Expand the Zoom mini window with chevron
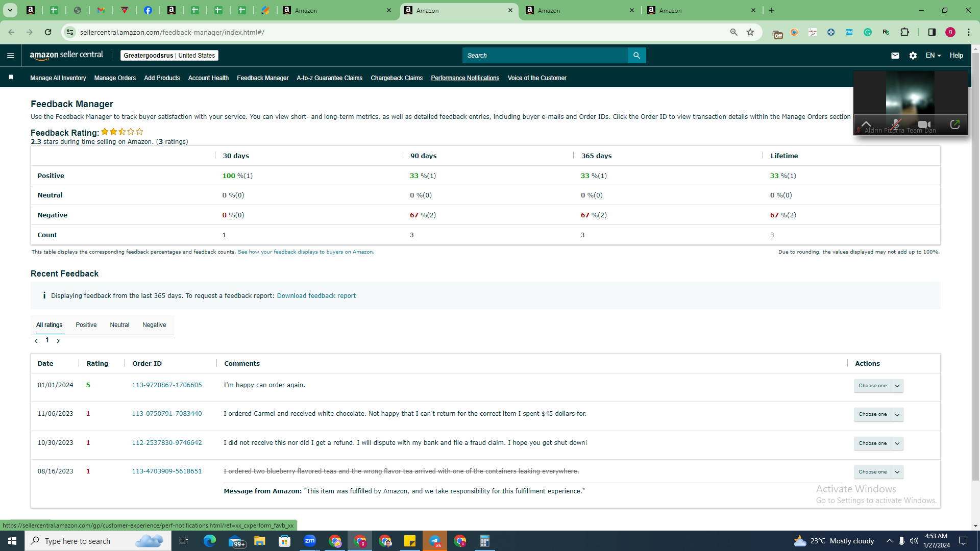This screenshot has width=980, height=551. pos(866,124)
